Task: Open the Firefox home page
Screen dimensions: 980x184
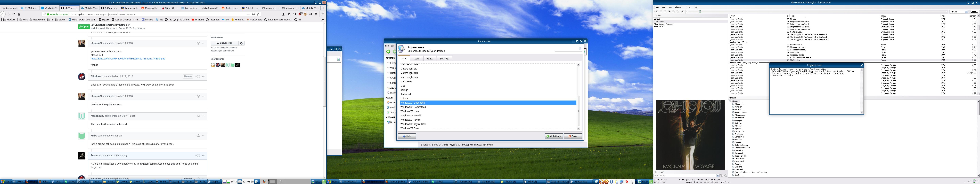Action: [x=19, y=14]
